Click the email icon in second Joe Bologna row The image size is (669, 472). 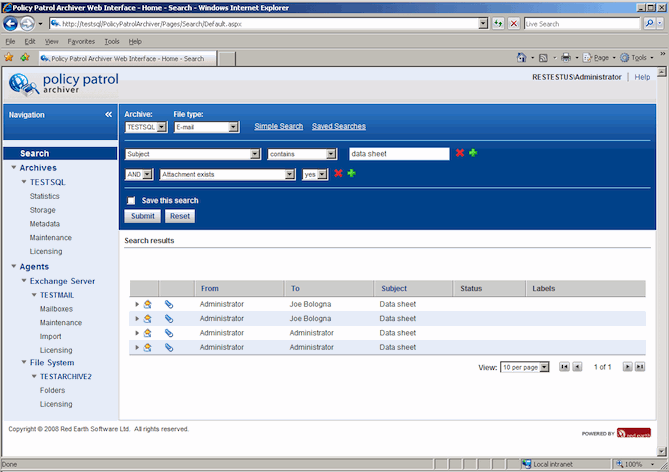point(148,319)
